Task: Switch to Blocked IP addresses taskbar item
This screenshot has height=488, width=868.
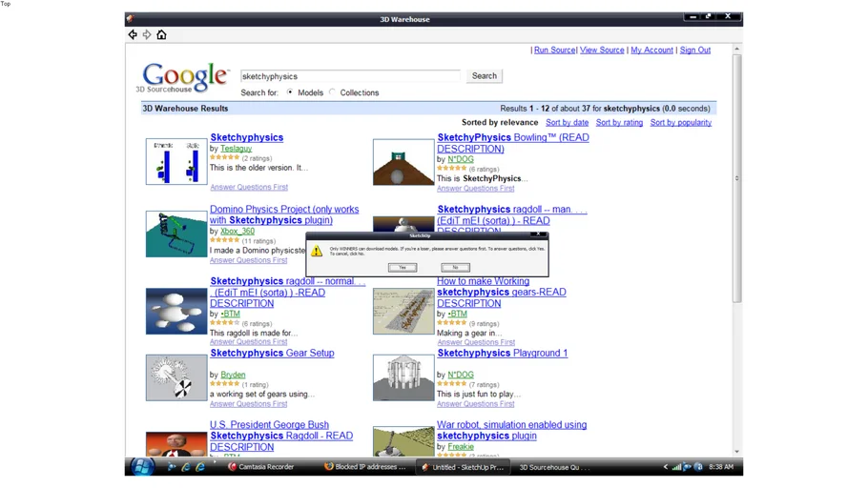Action: pos(364,467)
